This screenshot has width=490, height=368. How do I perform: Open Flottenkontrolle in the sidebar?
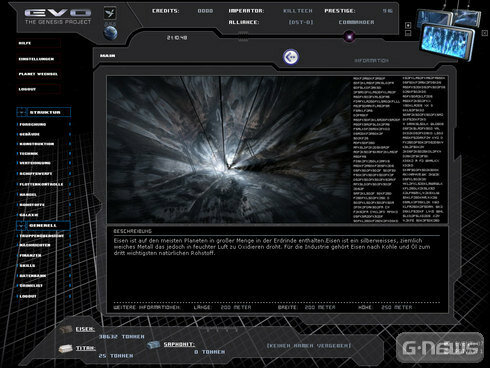(41, 184)
